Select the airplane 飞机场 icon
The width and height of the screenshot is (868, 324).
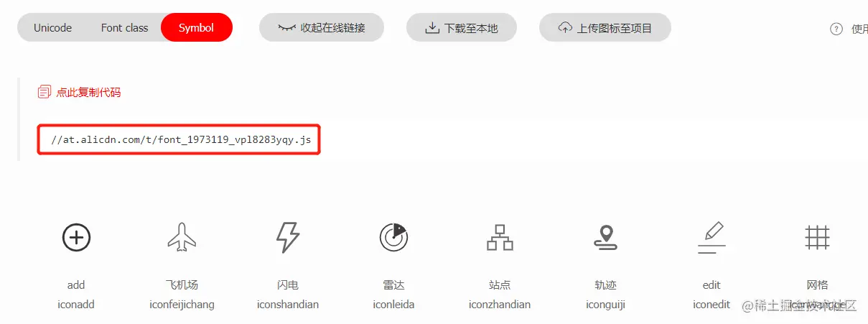click(x=182, y=237)
